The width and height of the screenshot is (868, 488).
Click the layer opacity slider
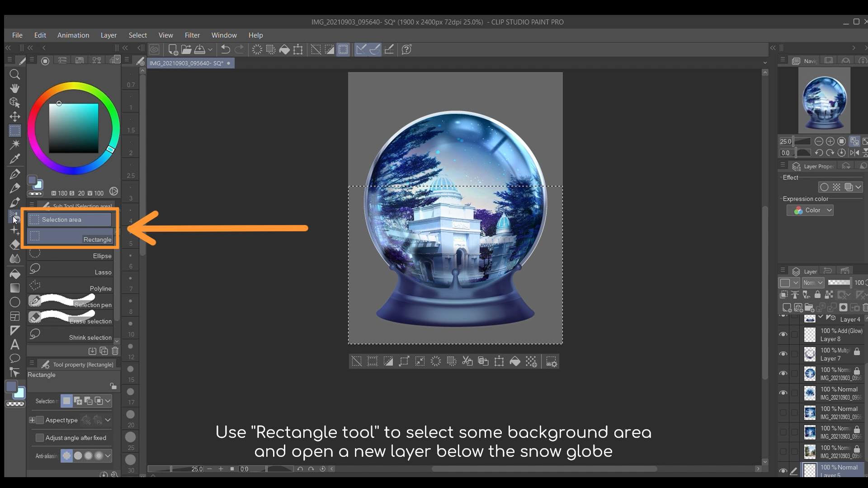[x=839, y=283]
